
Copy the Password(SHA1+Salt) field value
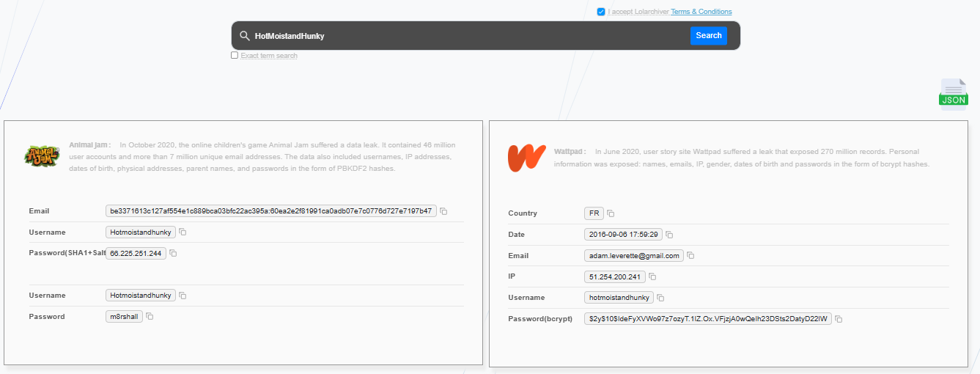coord(173,254)
